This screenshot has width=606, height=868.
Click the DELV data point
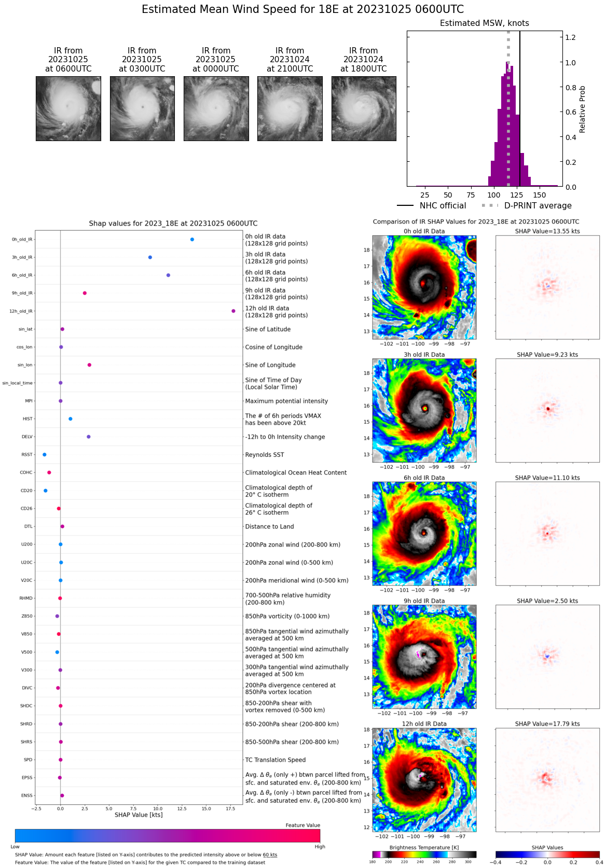click(89, 437)
